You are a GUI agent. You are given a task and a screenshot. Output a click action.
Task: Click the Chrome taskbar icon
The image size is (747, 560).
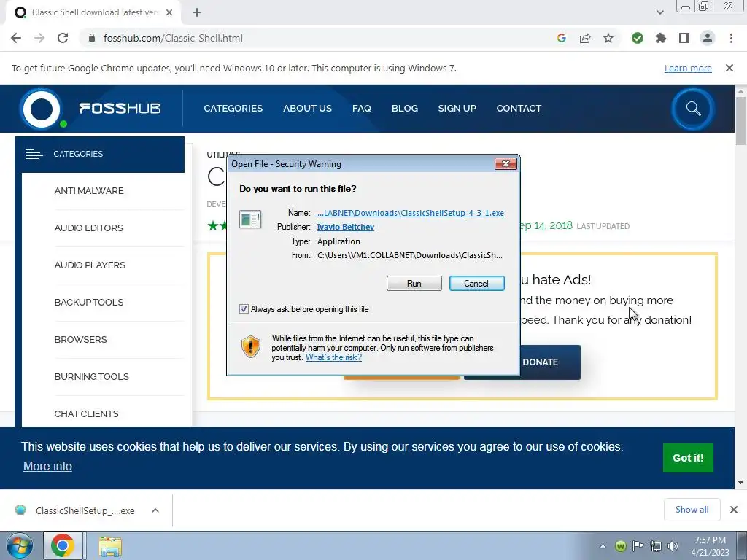click(63, 545)
